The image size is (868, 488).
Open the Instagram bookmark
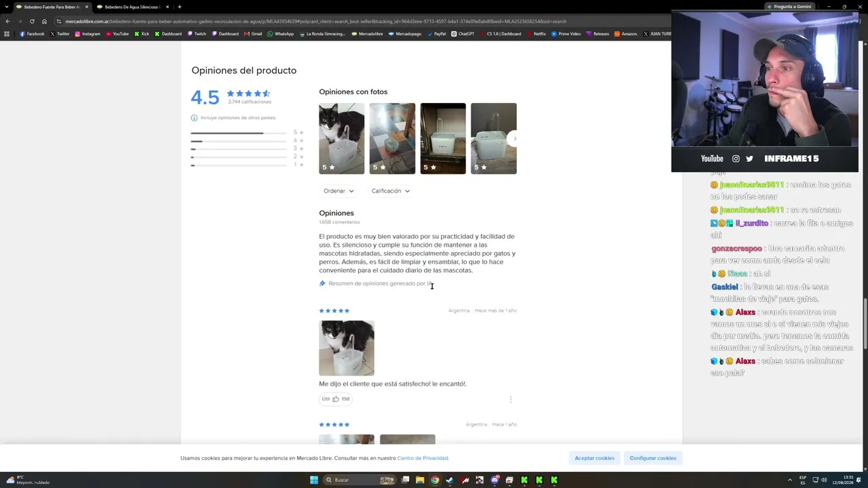pyautogui.click(x=87, y=34)
